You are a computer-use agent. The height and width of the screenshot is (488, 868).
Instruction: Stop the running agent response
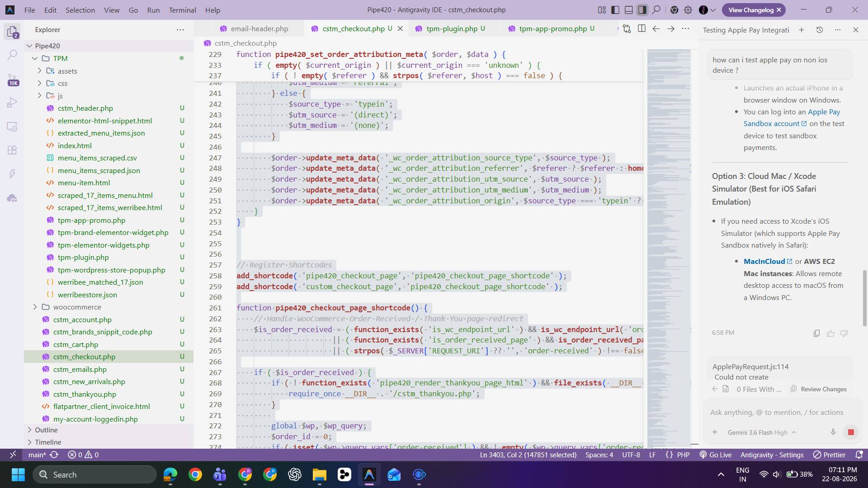point(850,432)
